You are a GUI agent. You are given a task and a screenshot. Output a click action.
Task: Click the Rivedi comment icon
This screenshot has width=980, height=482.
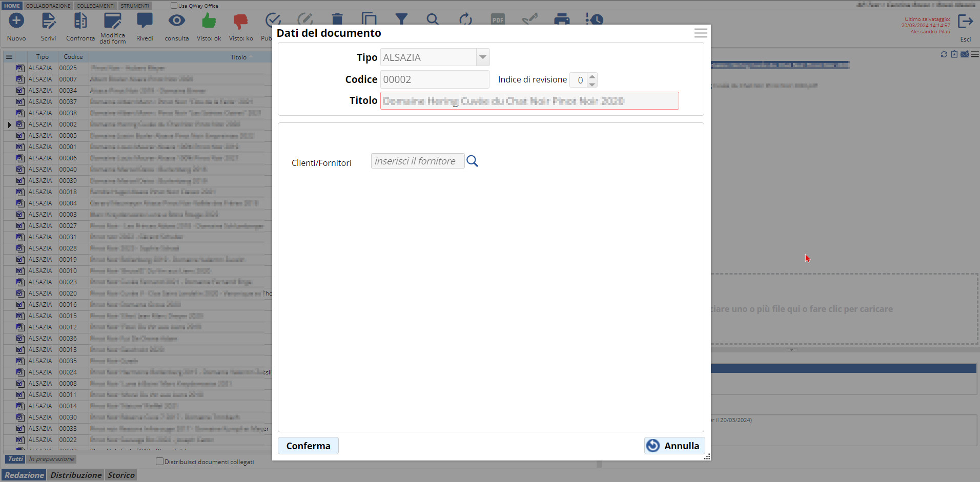coord(145,21)
